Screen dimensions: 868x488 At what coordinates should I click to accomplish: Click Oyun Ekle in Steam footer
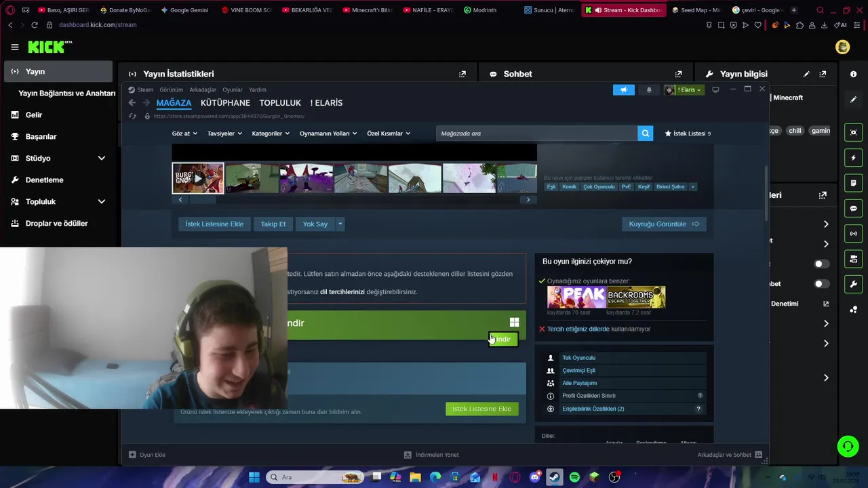pos(147,455)
